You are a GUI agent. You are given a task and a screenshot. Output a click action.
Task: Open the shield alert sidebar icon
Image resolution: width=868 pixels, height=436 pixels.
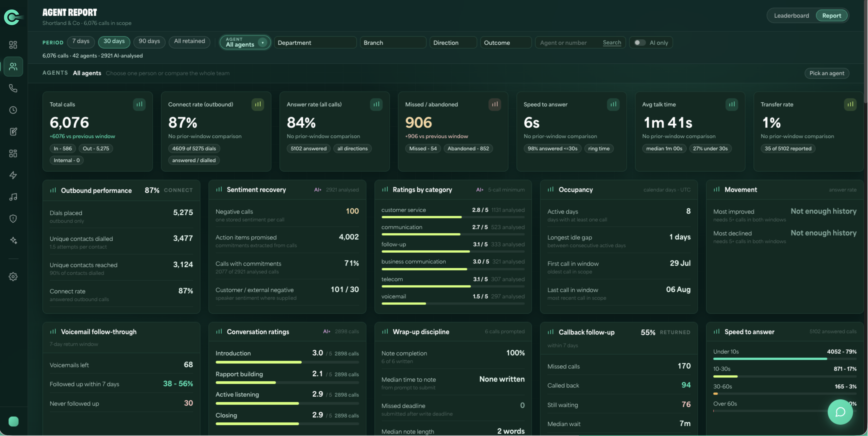(x=13, y=218)
